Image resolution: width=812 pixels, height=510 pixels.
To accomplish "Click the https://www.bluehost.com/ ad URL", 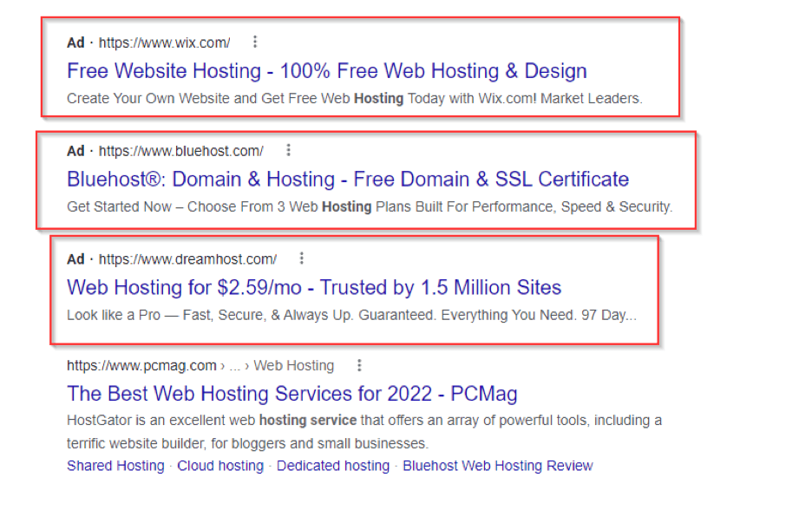I will click(x=181, y=151).
